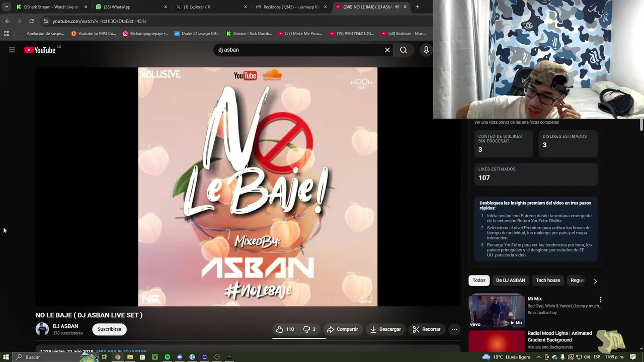Open Discord from the taskbar
Image resolution: width=644 pixels, height=362 pixels.
tap(180, 357)
